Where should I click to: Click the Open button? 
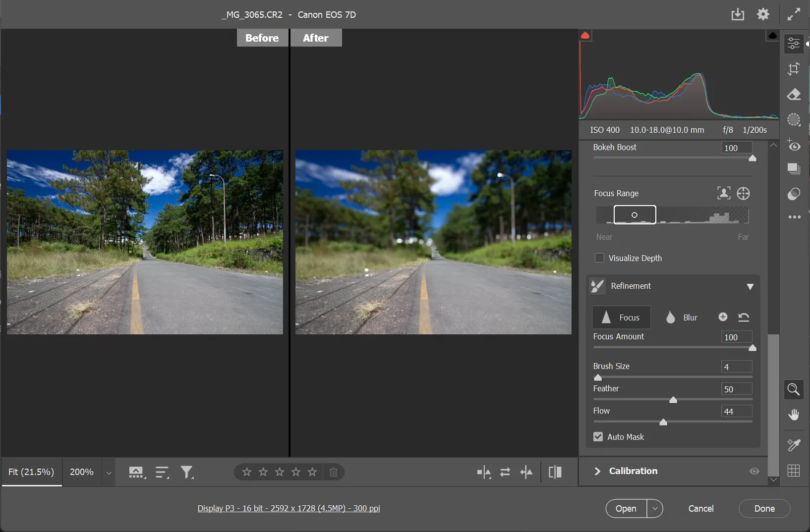[x=626, y=509]
